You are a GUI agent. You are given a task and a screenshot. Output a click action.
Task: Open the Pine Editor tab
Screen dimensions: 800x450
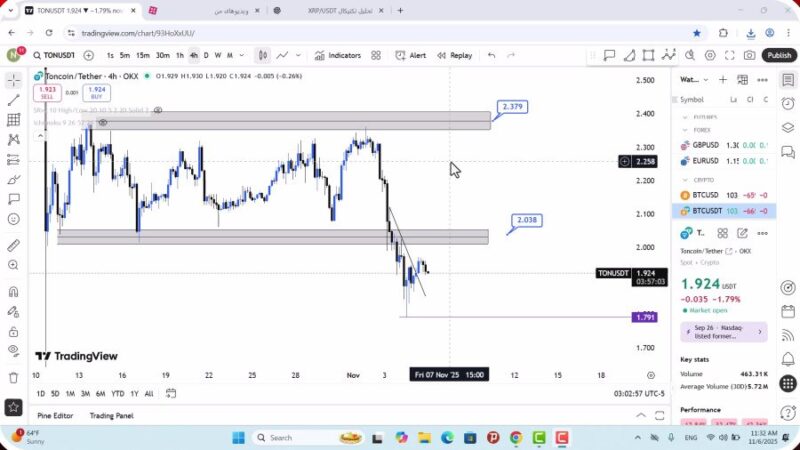click(55, 416)
